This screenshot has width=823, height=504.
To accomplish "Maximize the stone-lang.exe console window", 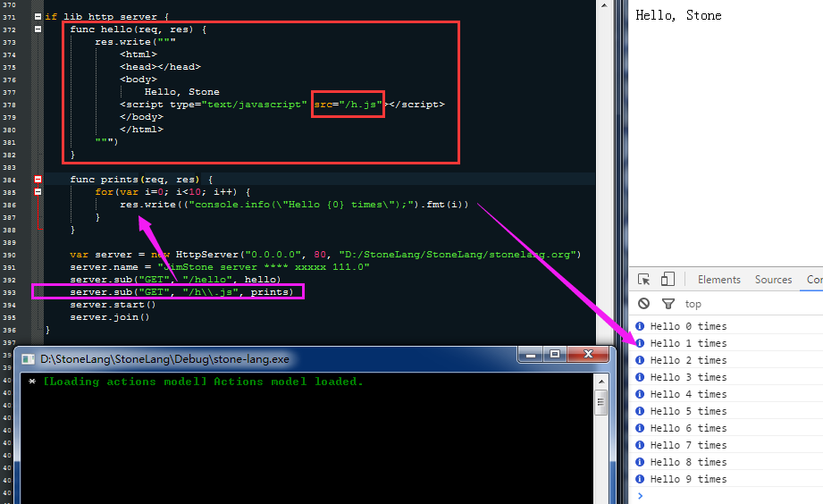I will tap(555, 355).
